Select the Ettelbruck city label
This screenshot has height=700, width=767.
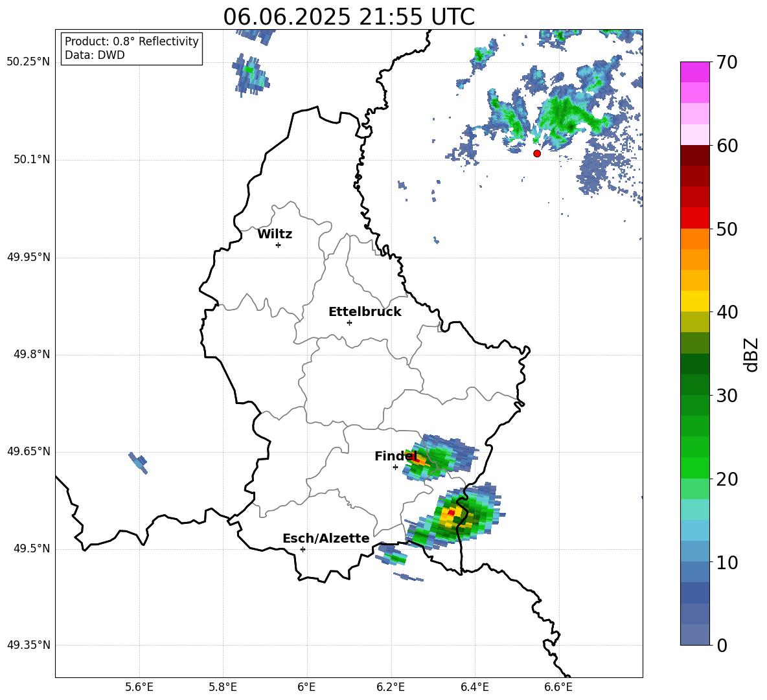365,312
